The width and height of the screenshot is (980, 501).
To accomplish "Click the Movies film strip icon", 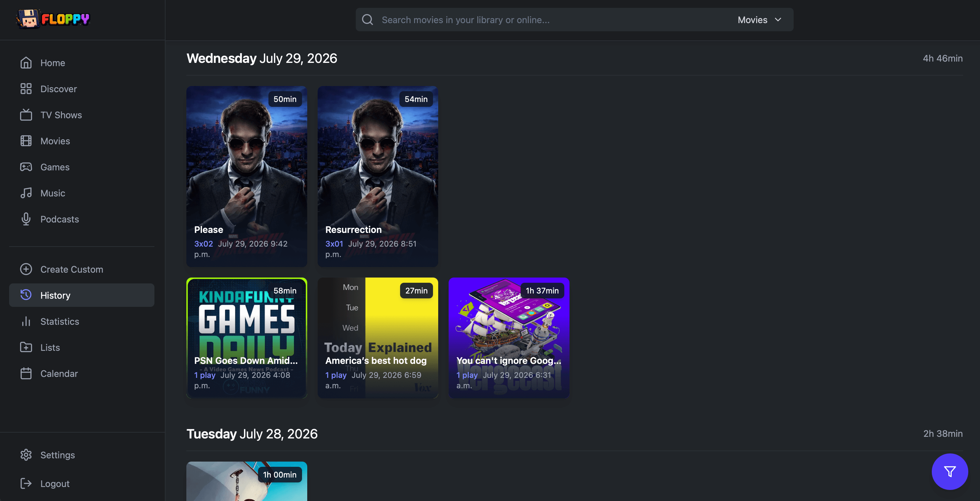I will click(x=26, y=141).
